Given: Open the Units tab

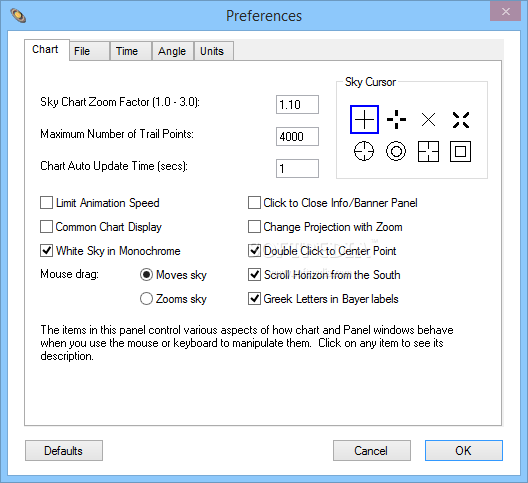Looking at the screenshot, I should (214, 51).
